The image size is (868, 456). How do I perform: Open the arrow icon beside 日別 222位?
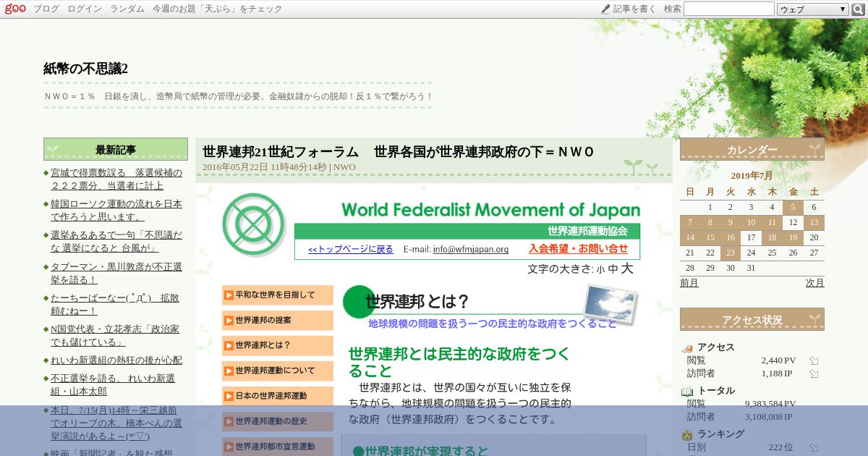814,447
